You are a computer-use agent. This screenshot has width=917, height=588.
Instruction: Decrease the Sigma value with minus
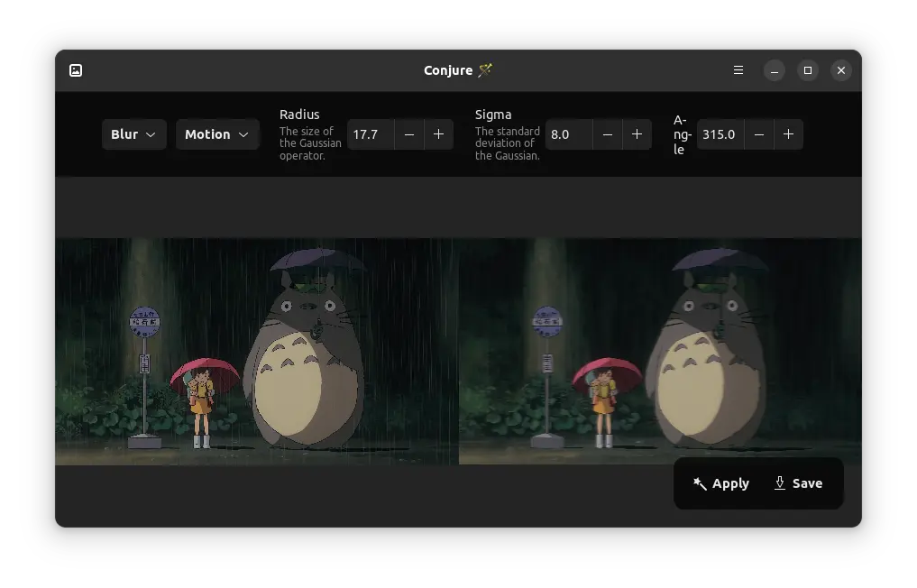[608, 134]
